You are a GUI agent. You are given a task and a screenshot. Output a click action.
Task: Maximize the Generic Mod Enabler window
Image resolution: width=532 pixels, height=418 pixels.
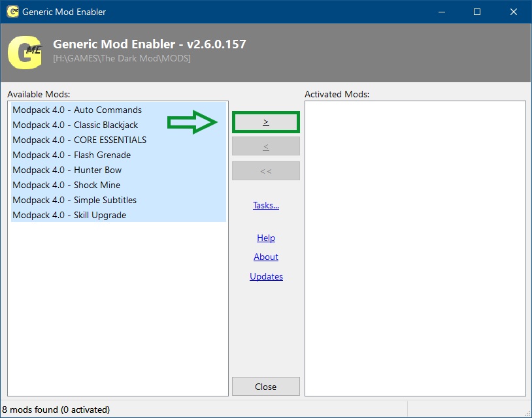477,12
